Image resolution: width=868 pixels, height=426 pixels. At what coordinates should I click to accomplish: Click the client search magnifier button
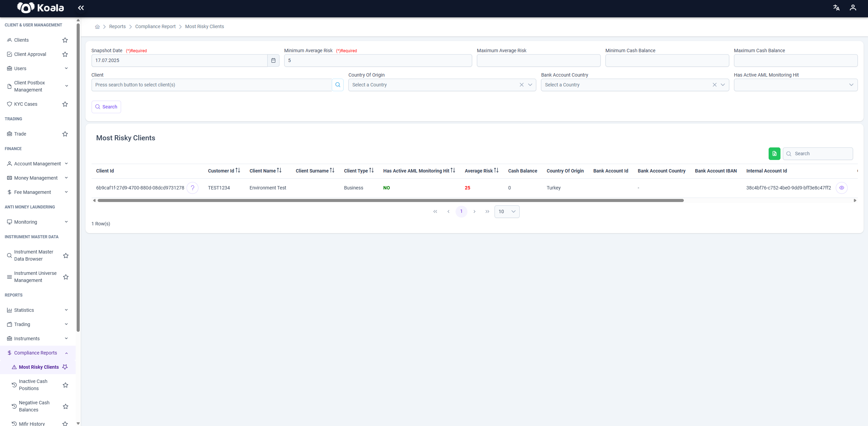pyautogui.click(x=337, y=85)
